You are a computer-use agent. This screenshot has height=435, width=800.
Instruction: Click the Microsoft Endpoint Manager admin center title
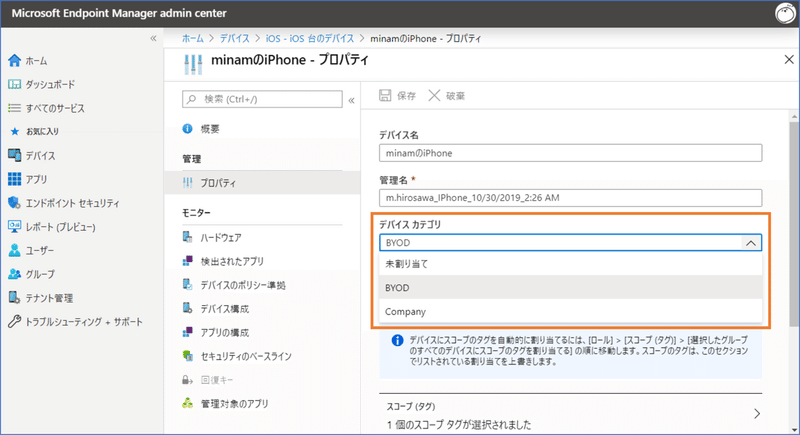119,13
